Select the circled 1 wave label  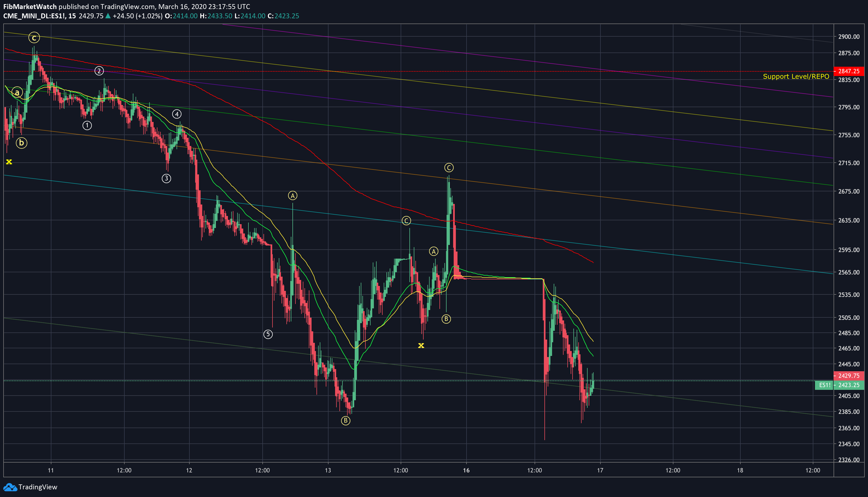point(87,125)
